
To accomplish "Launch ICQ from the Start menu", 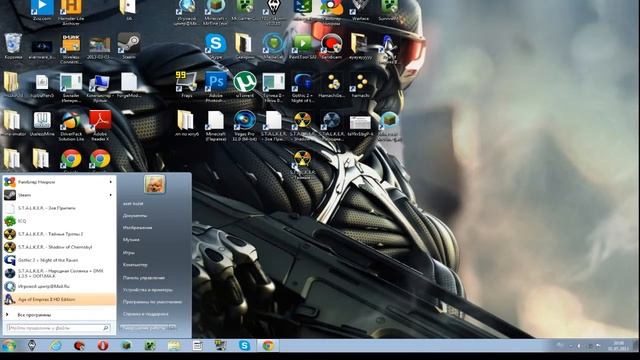I will coord(60,221).
